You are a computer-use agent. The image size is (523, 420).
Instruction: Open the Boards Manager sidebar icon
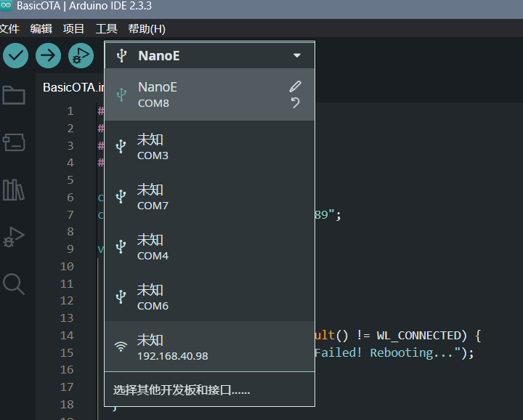pos(14,142)
